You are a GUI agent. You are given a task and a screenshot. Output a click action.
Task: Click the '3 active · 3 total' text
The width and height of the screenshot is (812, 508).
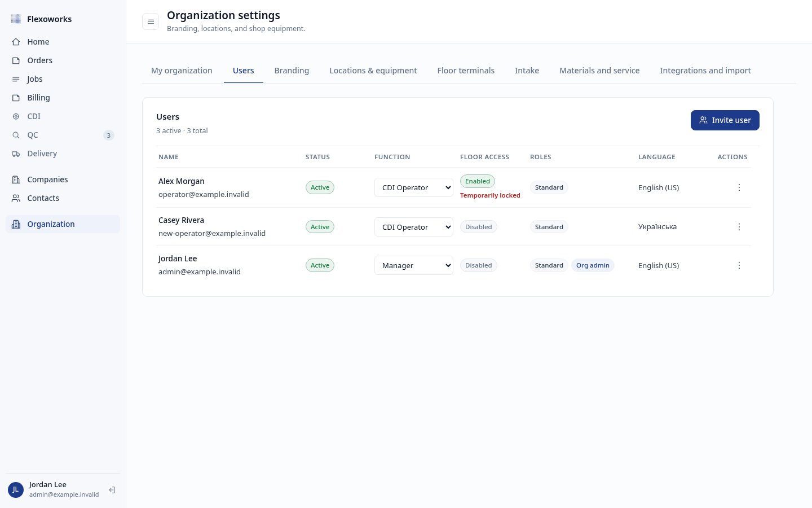(182, 130)
